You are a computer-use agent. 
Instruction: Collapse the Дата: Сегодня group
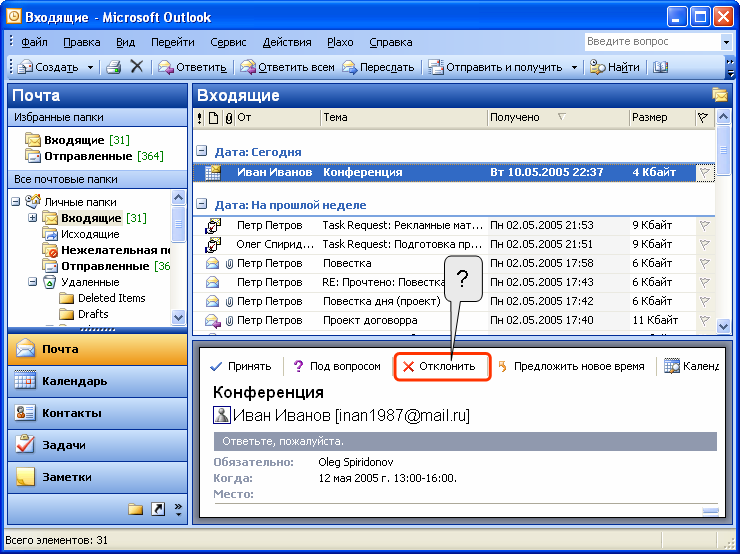(202, 151)
